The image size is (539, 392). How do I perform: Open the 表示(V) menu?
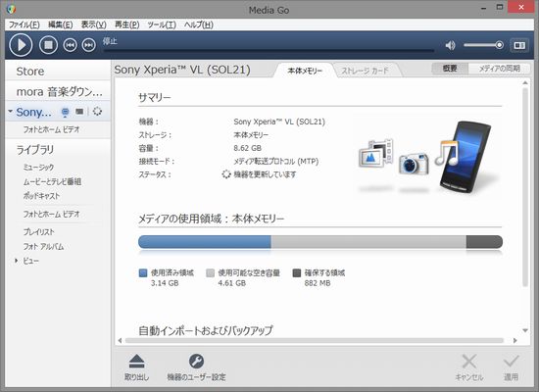coord(93,24)
